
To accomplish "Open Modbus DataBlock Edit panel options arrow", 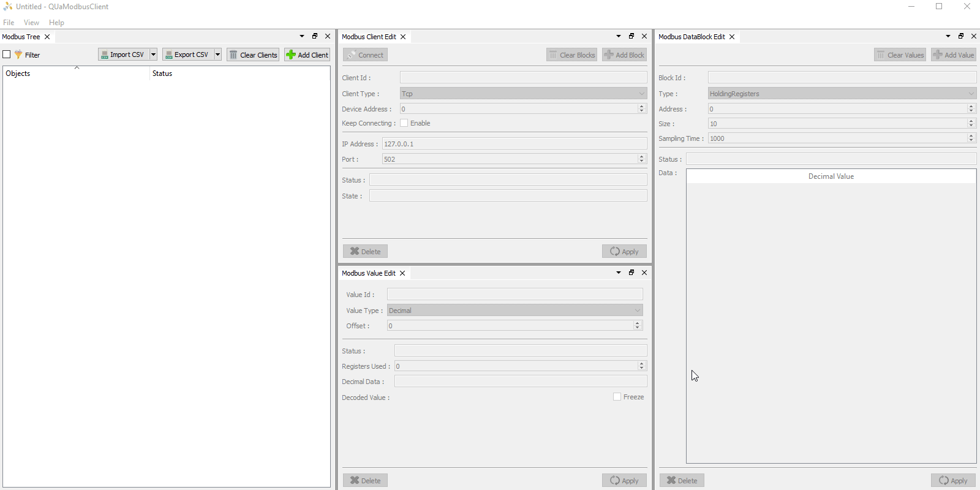I will [948, 36].
